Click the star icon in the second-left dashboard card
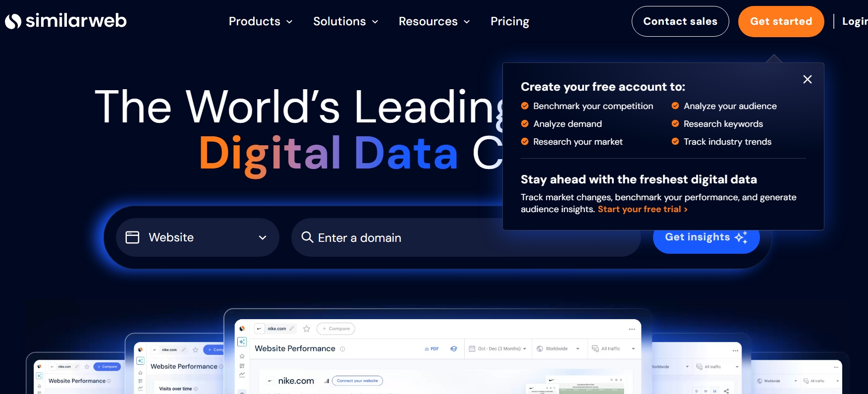Viewport: 868px width, 394px height. coord(195,350)
